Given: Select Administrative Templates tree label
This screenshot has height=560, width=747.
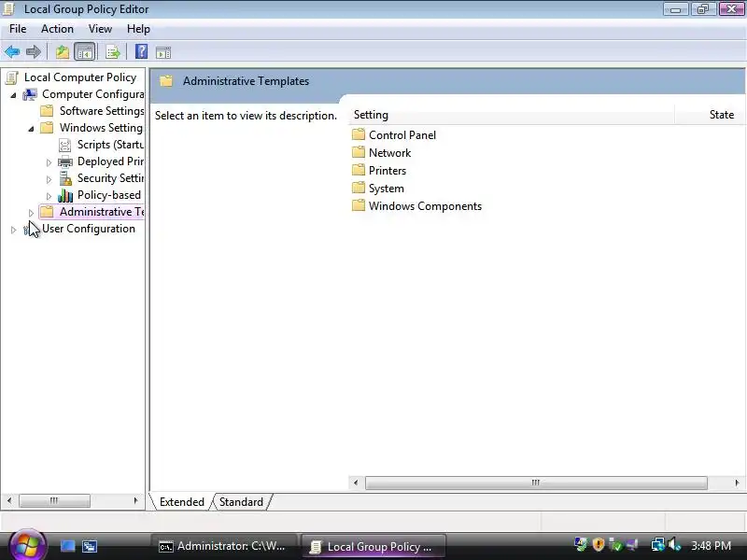Looking at the screenshot, I should (102, 212).
